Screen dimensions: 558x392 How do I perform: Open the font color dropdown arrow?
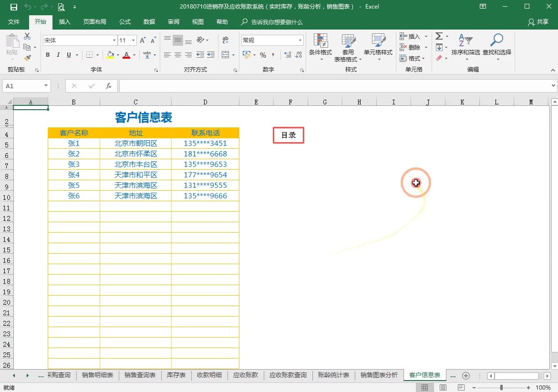(x=134, y=55)
